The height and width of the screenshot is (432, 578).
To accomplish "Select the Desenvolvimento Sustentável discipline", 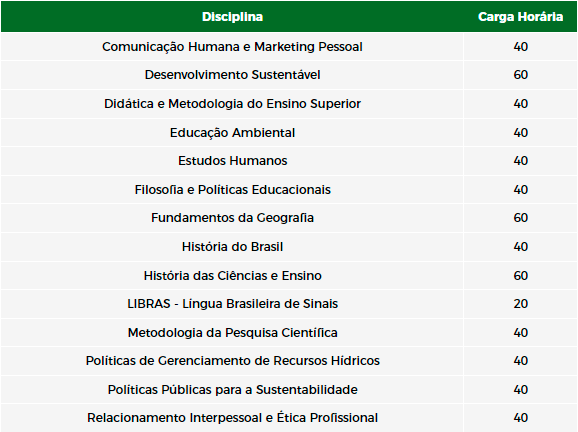I will coord(232,75).
